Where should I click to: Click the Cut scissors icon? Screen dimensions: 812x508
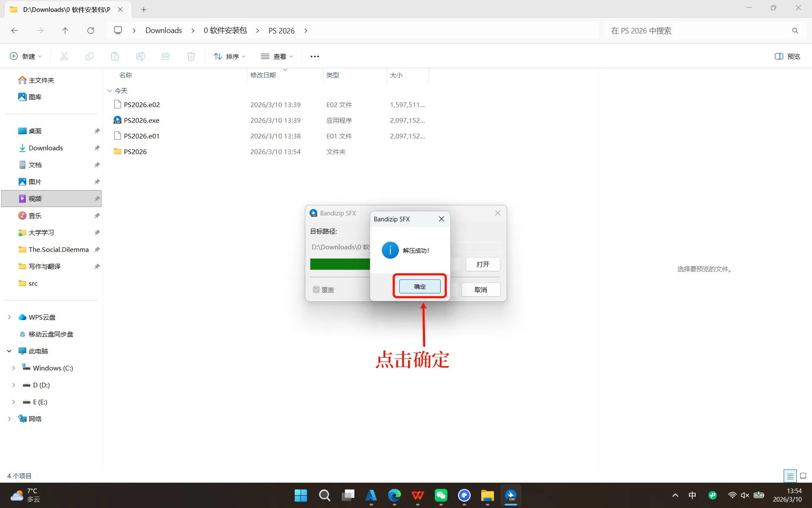64,56
